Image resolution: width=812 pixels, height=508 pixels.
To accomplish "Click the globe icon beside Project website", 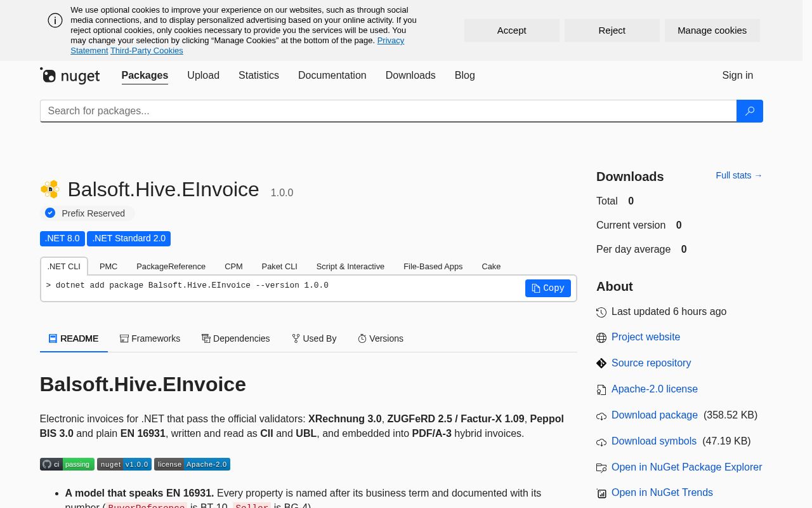I will point(601,338).
